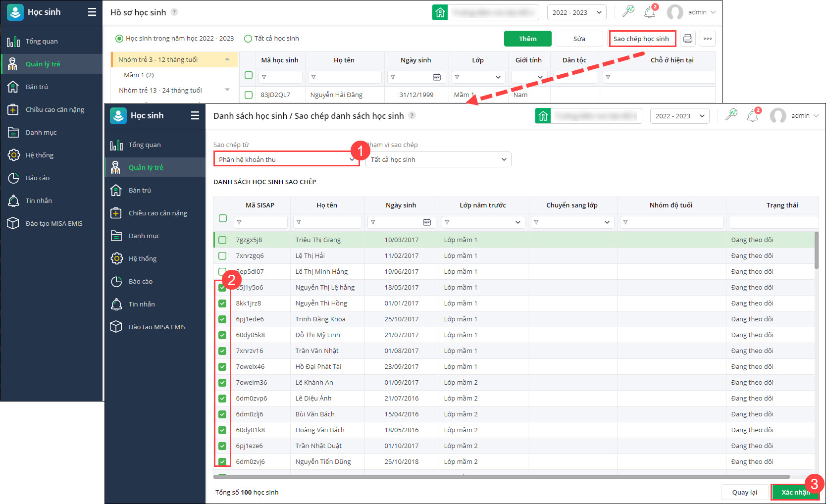The image size is (826, 504).
Task: Open the notification bell in the lower header
Action: tap(753, 116)
